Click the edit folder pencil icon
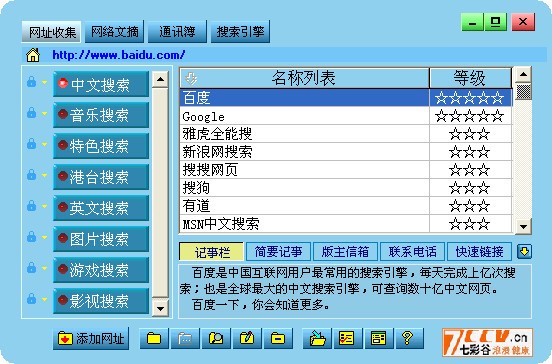The height and width of the screenshot is (364, 552). coord(247,338)
